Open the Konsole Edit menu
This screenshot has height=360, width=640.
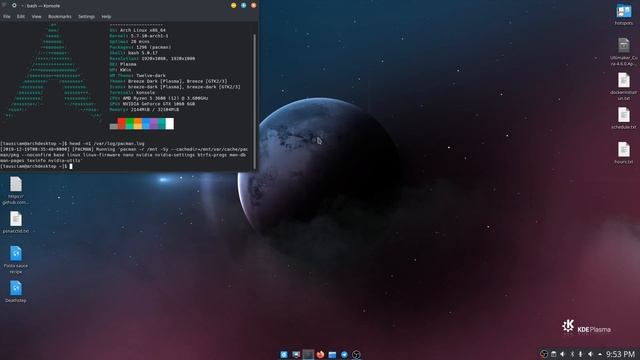point(21,17)
